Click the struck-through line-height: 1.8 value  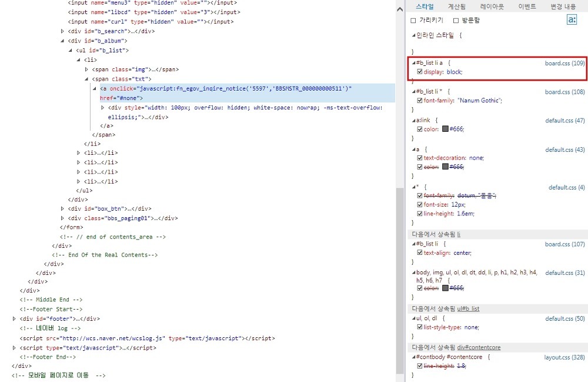(x=461, y=366)
